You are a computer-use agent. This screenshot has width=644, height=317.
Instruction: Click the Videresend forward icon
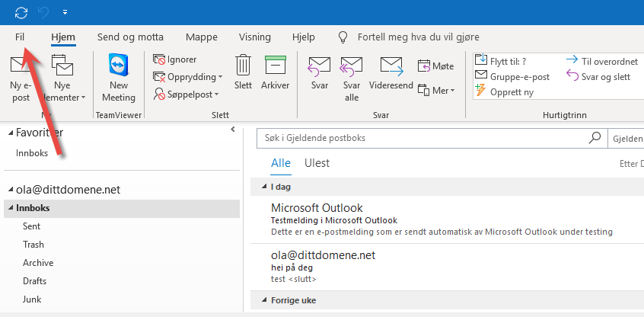[391, 66]
